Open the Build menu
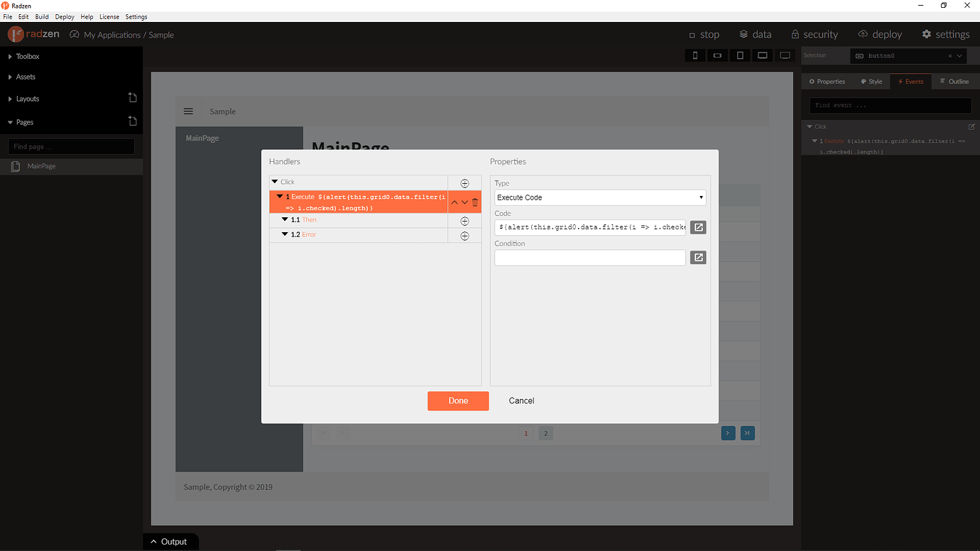Screen dimensions: 980x551 (41, 16)
